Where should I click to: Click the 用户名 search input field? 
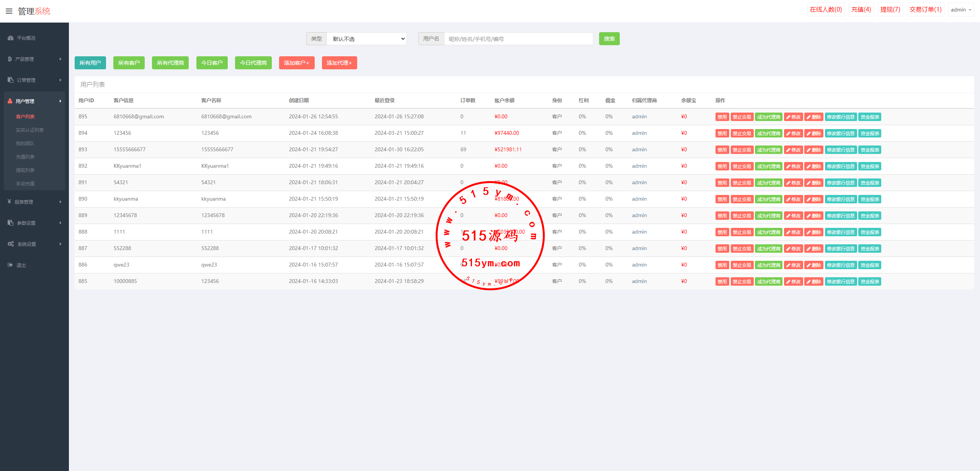coord(518,39)
